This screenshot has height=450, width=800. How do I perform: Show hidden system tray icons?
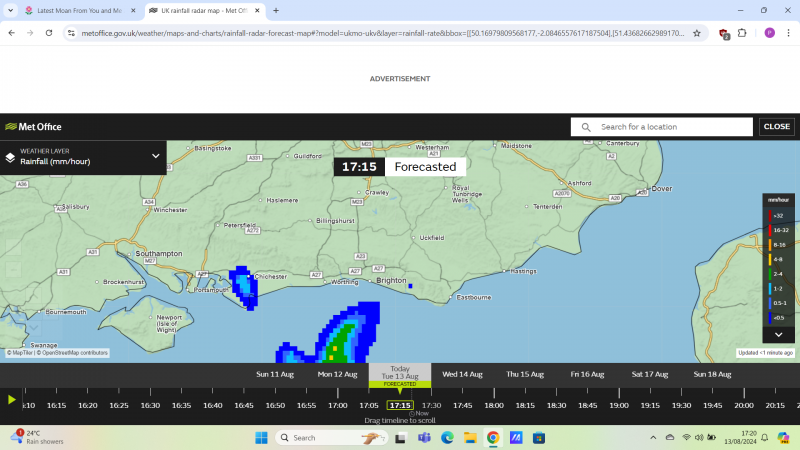tap(653, 437)
